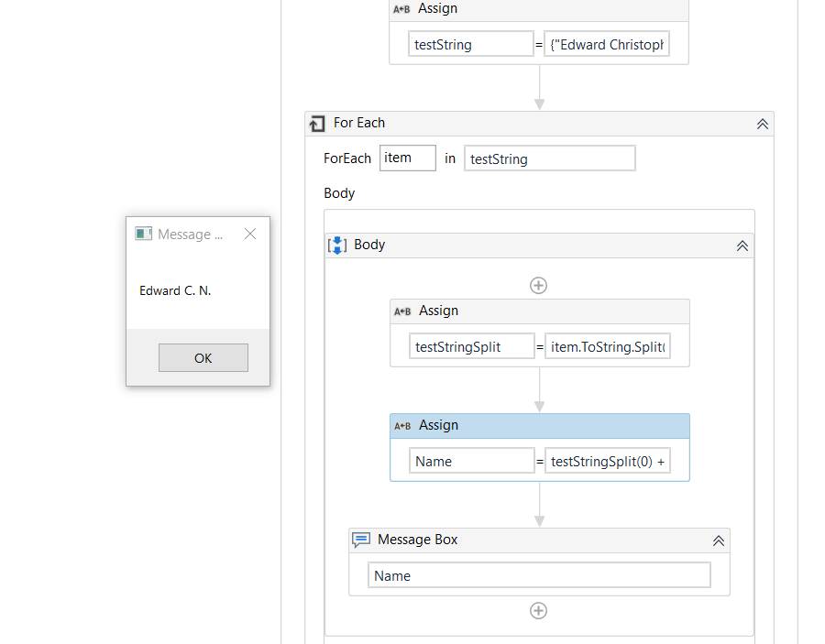Click the For Each activity icon
The image size is (825, 644).
[x=317, y=124]
